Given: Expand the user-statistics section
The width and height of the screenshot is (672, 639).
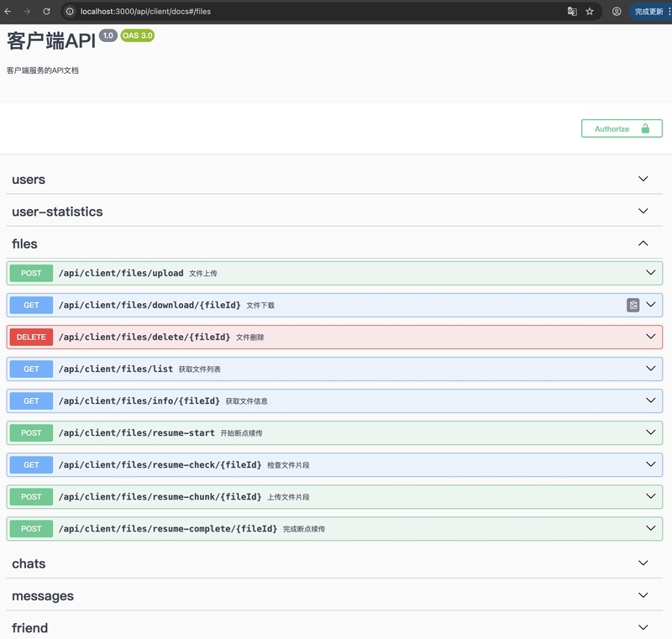Looking at the screenshot, I should (643, 211).
